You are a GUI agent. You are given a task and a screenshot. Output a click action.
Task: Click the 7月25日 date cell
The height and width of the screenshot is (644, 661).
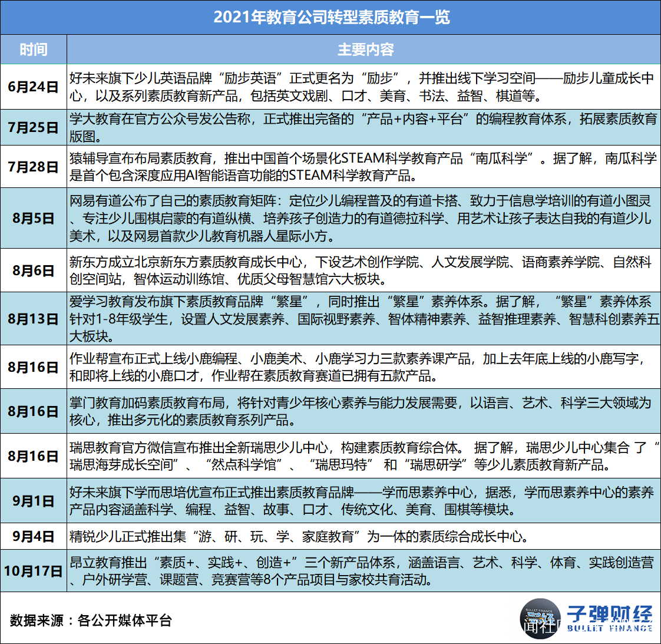34,127
